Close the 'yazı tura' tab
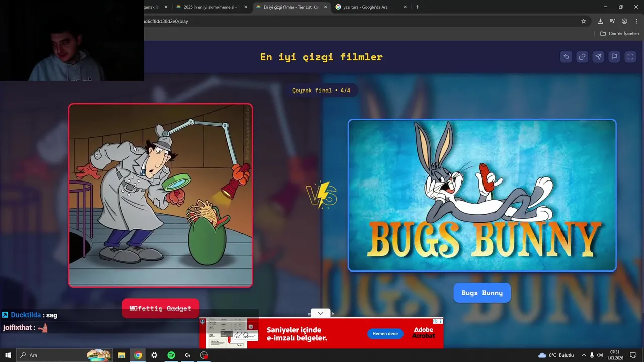The width and height of the screenshot is (644, 362). (405, 7)
